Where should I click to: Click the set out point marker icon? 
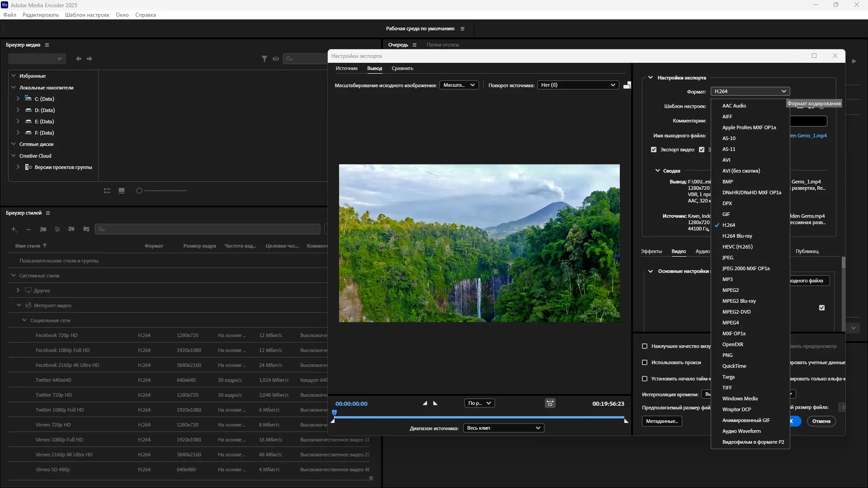(x=435, y=403)
